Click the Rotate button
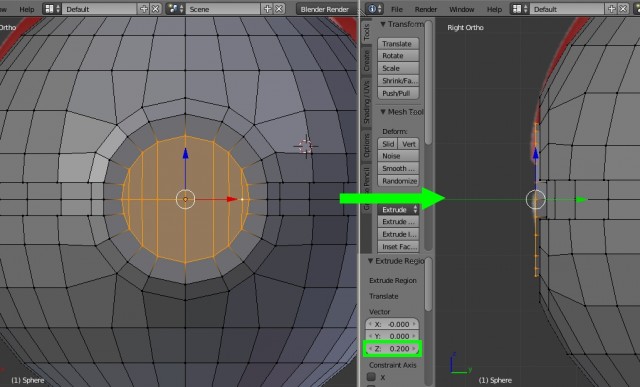Viewport: 640px width, 387px height. pos(398,56)
